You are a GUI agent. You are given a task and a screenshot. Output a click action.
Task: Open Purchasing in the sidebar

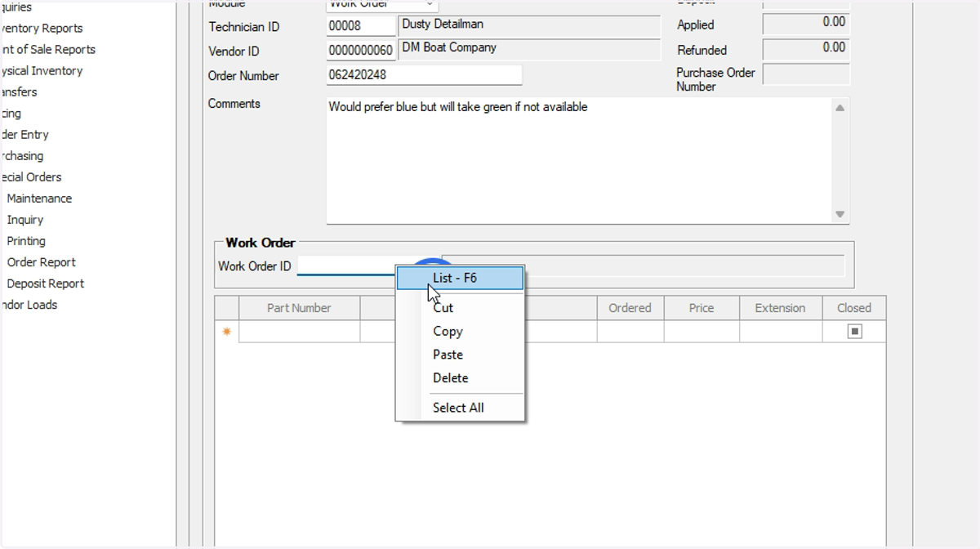(x=22, y=155)
